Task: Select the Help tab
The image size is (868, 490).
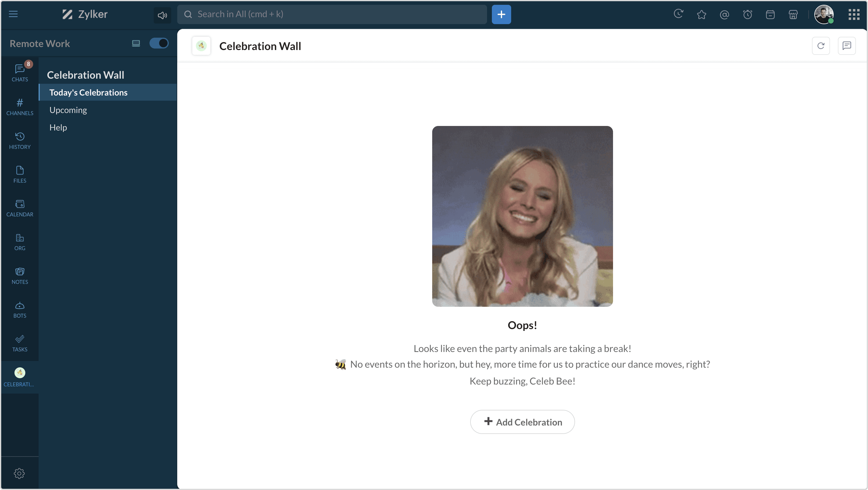Action: 108,127
